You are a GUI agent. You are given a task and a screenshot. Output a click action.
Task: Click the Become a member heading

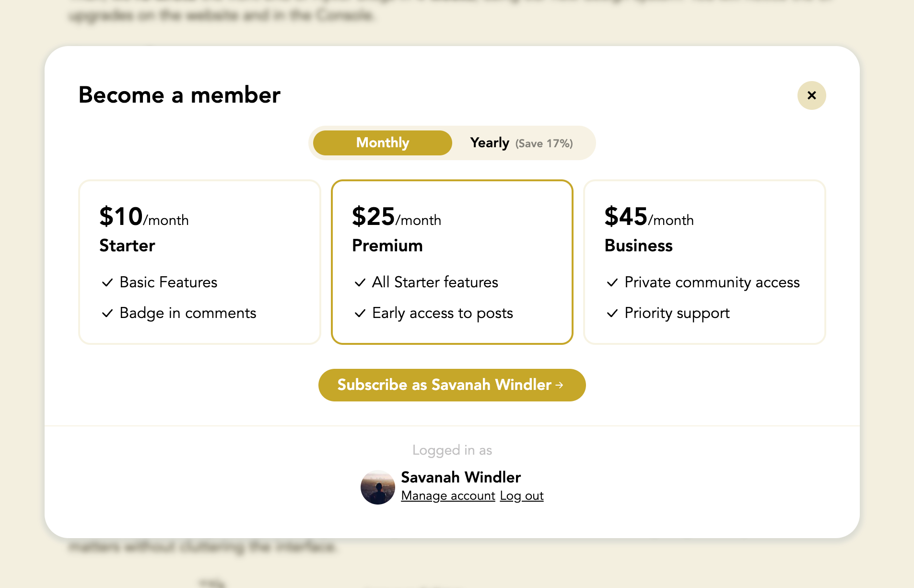pos(180,95)
